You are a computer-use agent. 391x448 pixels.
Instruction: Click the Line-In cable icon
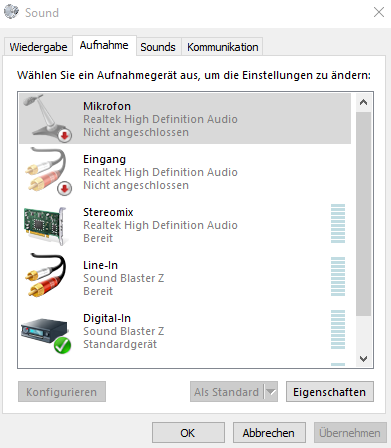[47, 275]
